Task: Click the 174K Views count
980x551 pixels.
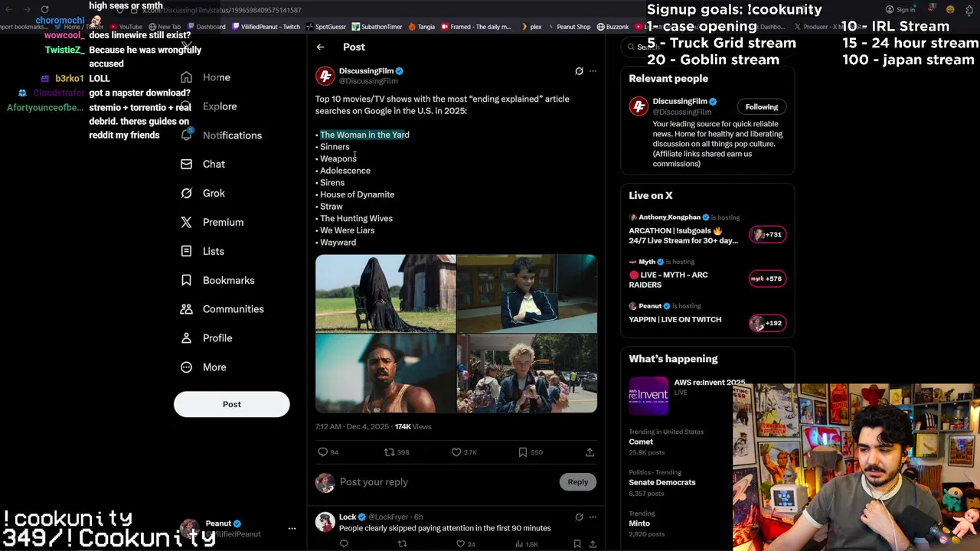Action: point(413,427)
